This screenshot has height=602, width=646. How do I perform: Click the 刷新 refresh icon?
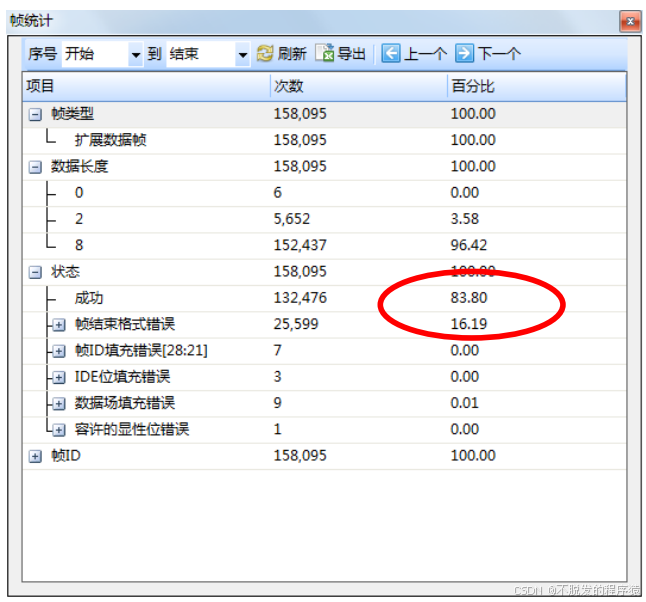coord(264,54)
